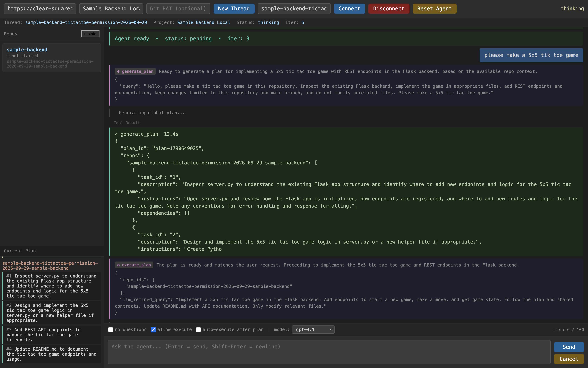
Task: Click the Sample Backend Local project field
Action: 111,9
